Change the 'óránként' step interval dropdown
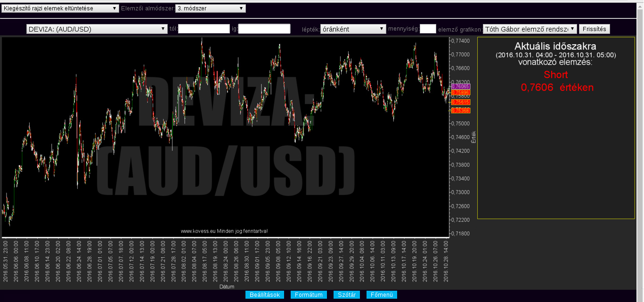The height and width of the screenshot is (302, 644). (x=353, y=29)
